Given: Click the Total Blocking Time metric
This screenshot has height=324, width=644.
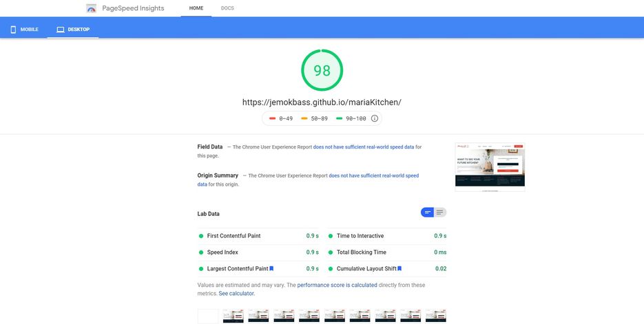Looking at the screenshot, I should (387, 252).
